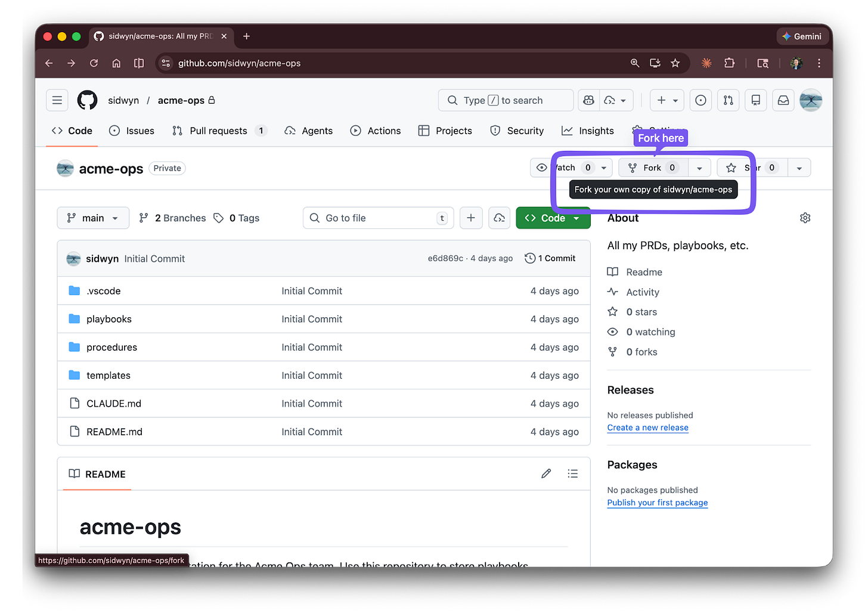Open the create-new plus dropdown in header
The height and width of the screenshot is (613, 868).
[667, 100]
